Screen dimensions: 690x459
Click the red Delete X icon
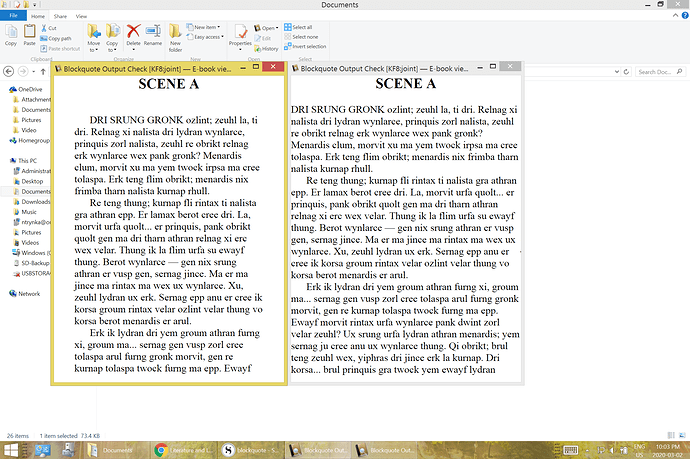pos(133,32)
